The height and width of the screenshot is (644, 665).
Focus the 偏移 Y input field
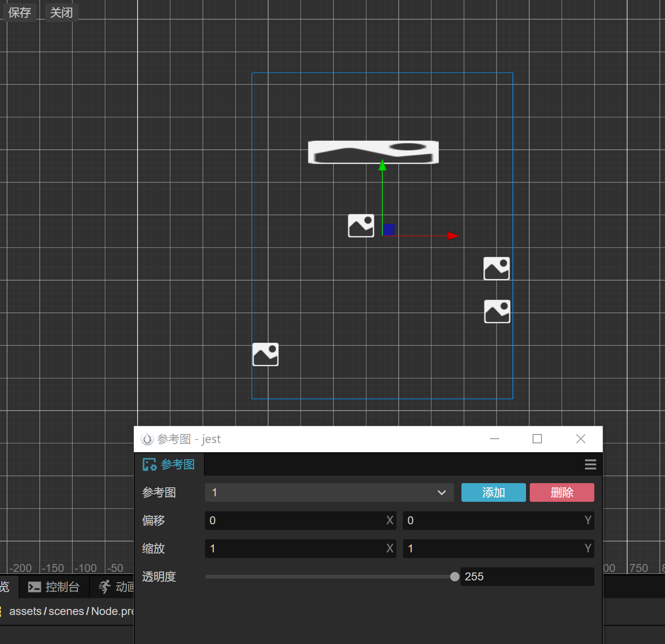click(x=498, y=521)
